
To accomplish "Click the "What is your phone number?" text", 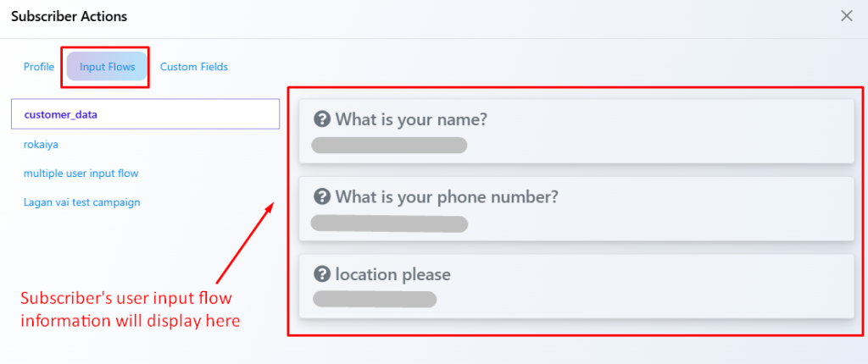I will 447,197.
